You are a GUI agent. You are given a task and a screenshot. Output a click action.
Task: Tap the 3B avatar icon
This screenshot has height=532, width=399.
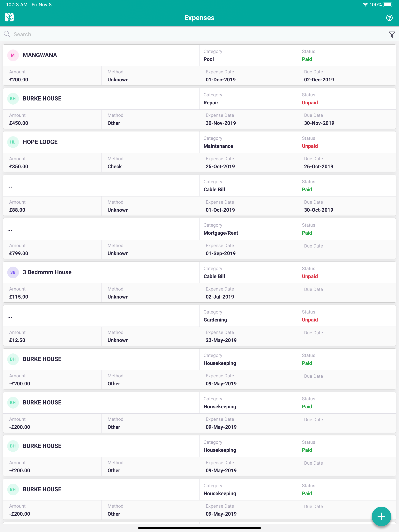[13, 272]
